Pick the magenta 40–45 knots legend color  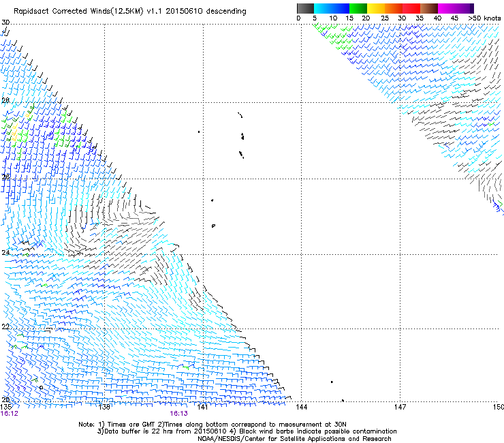pos(447,8)
